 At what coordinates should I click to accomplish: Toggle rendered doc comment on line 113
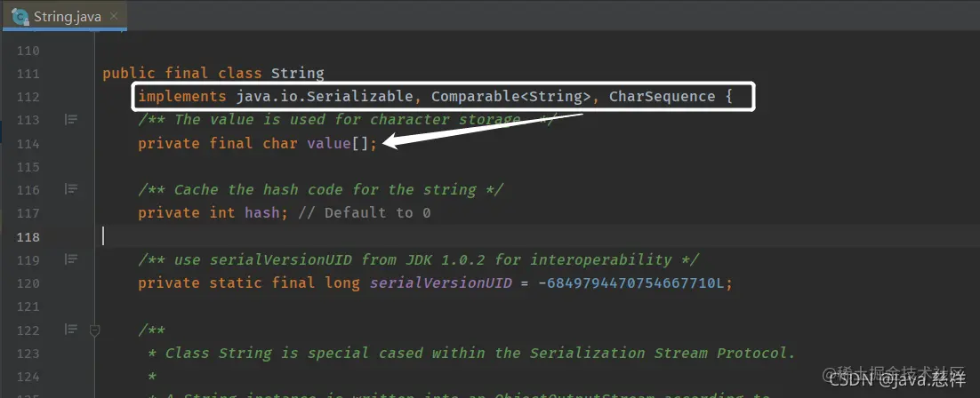click(71, 119)
